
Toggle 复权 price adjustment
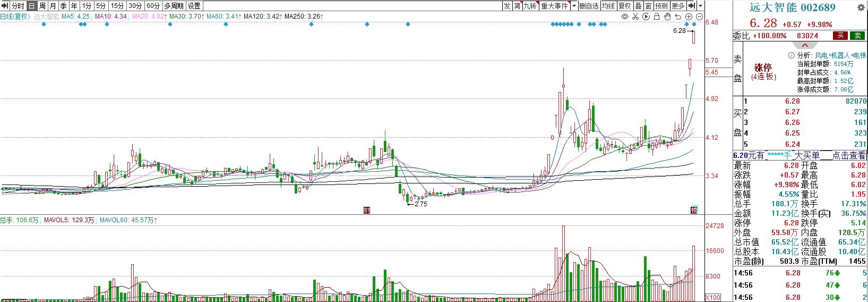[x=625, y=6]
